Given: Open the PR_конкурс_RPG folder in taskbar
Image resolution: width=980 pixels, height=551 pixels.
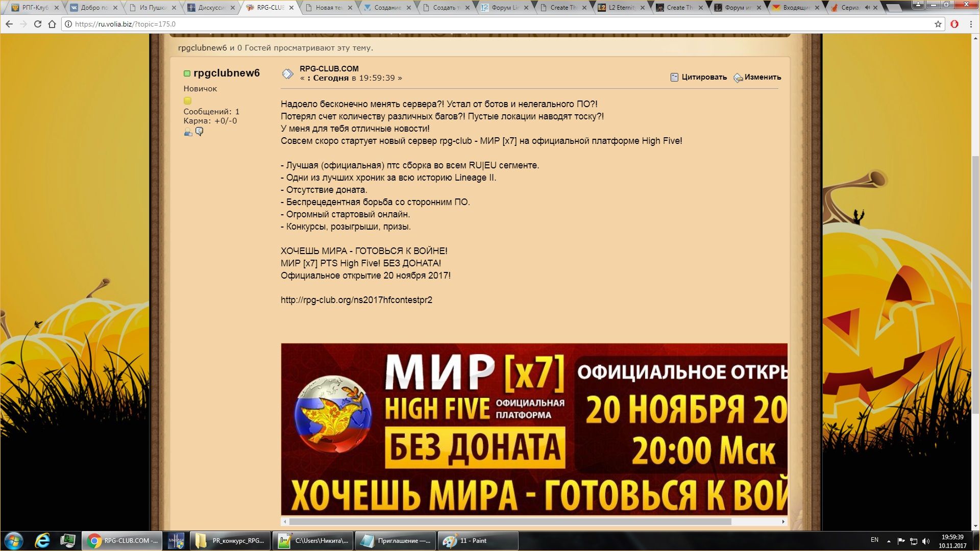Looking at the screenshot, I should pyautogui.click(x=231, y=541).
